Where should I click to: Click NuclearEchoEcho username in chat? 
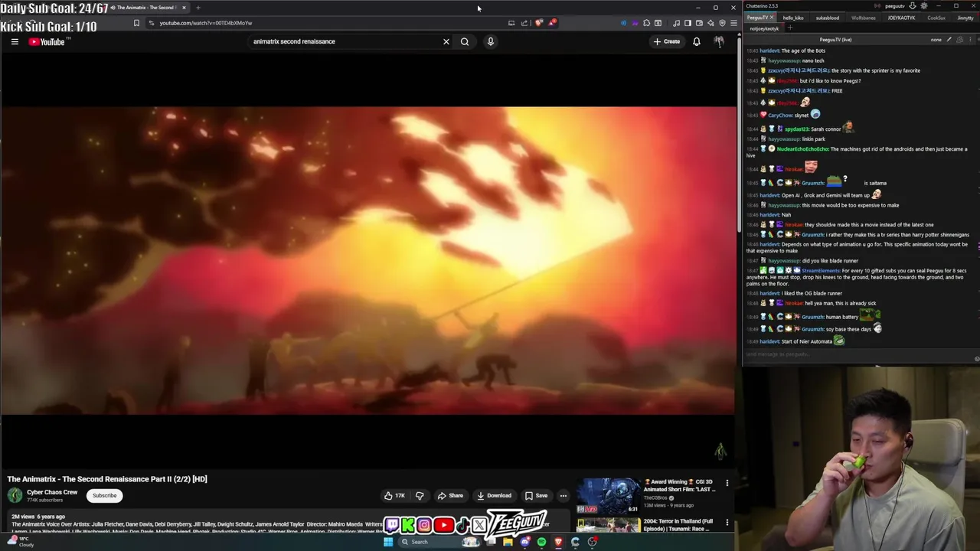pyautogui.click(x=803, y=149)
